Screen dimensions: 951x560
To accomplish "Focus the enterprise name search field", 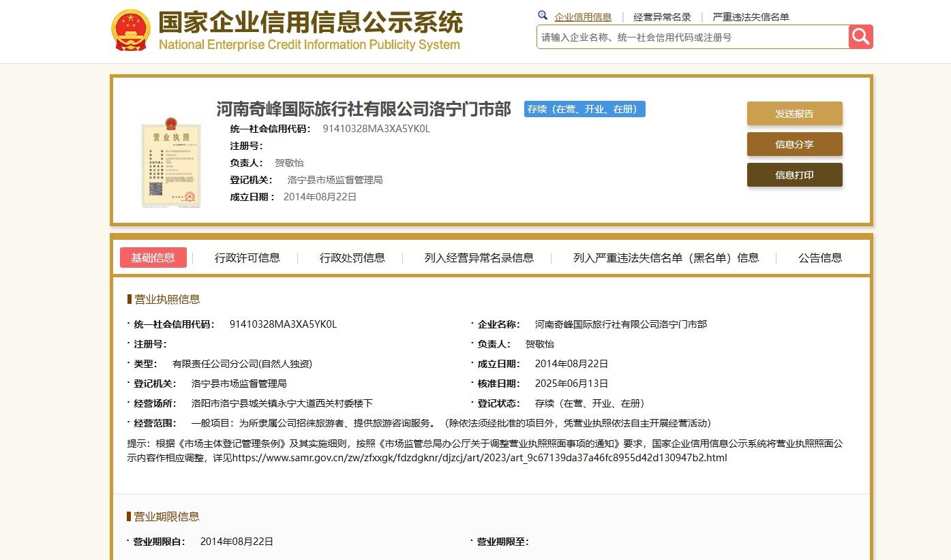I will tap(693, 37).
